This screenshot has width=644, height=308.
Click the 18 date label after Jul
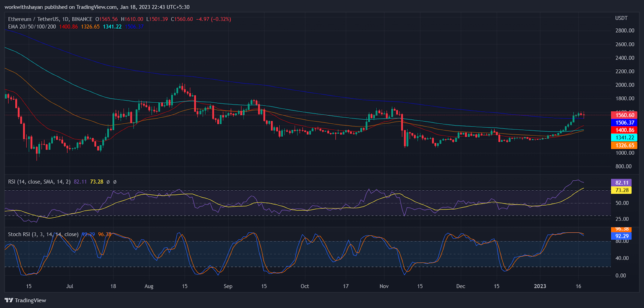click(113, 286)
